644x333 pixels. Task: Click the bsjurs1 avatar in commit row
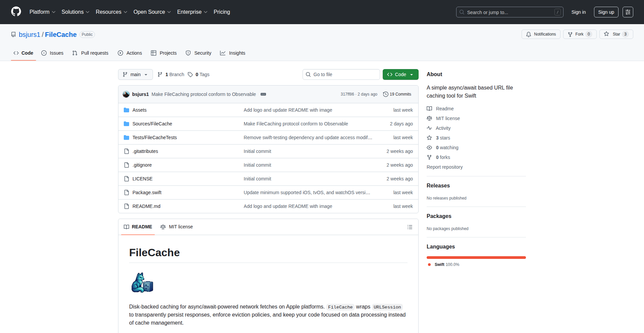coord(126,94)
